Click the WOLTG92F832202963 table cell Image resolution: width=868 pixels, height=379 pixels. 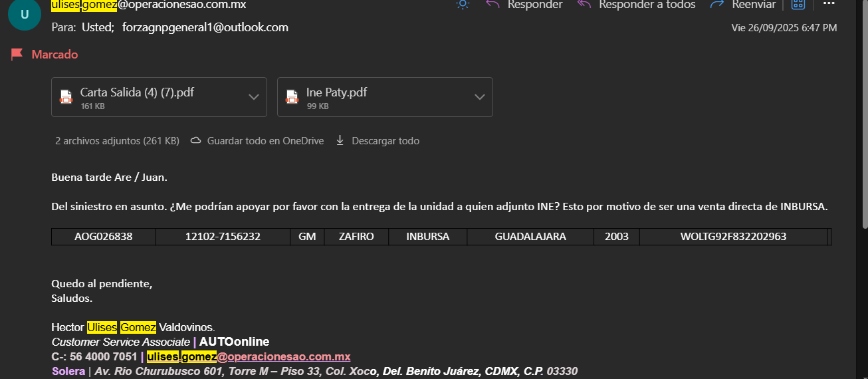pos(733,237)
